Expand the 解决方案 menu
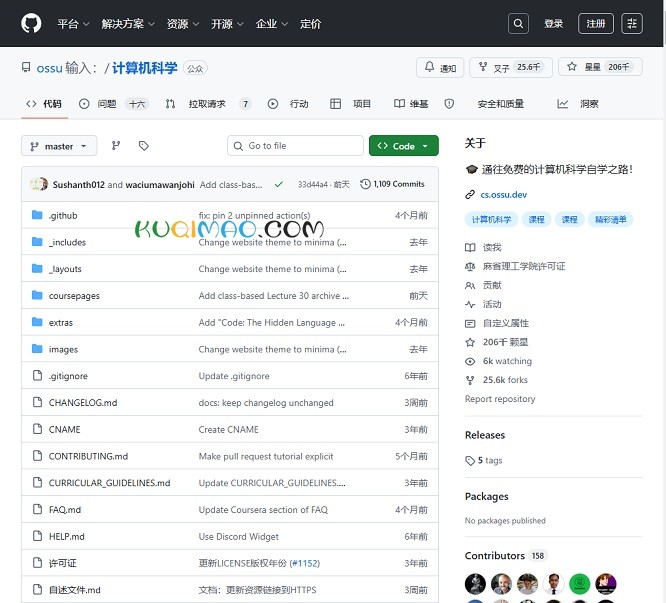The height and width of the screenshot is (603, 666). [x=127, y=24]
